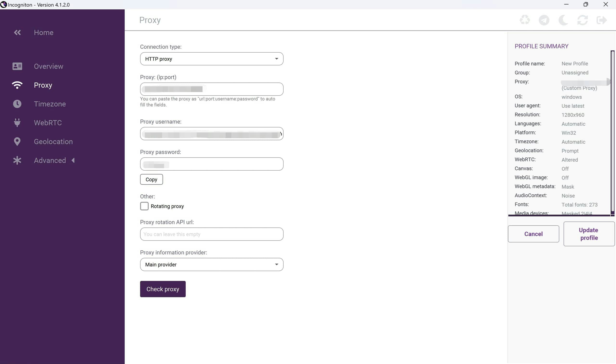Toggle dark mode with moon icon
Viewport: 616px width, 364px height.
pos(563,20)
